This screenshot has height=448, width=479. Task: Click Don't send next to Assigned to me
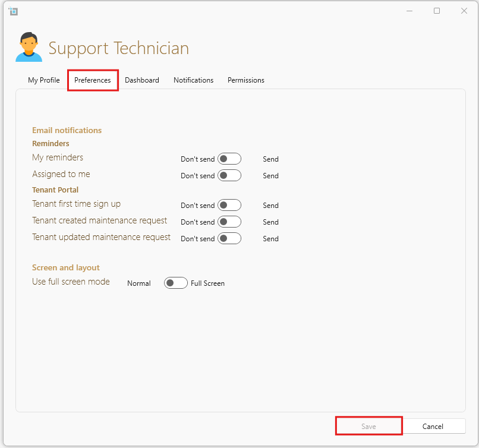198,176
